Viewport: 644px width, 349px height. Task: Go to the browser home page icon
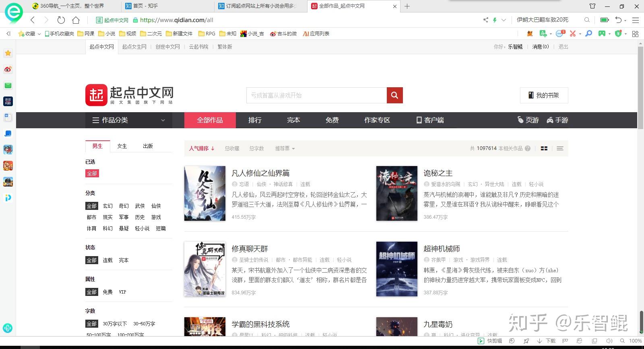click(x=76, y=20)
